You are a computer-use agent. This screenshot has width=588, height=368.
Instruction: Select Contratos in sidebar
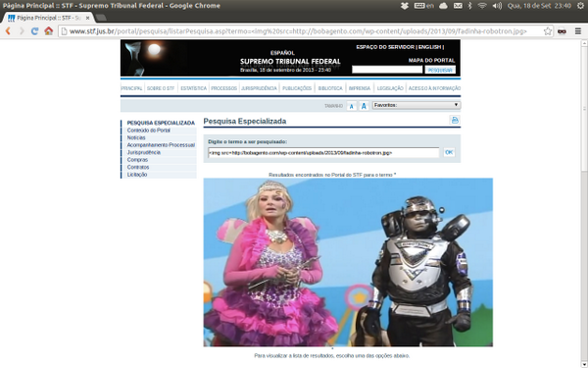(138, 167)
